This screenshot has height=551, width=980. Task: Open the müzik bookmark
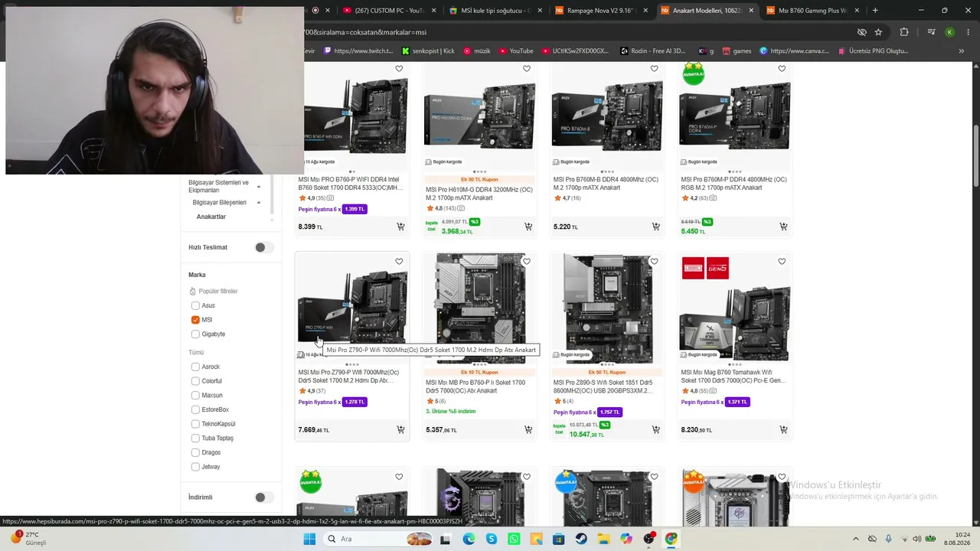pyautogui.click(x=477, y=51)
